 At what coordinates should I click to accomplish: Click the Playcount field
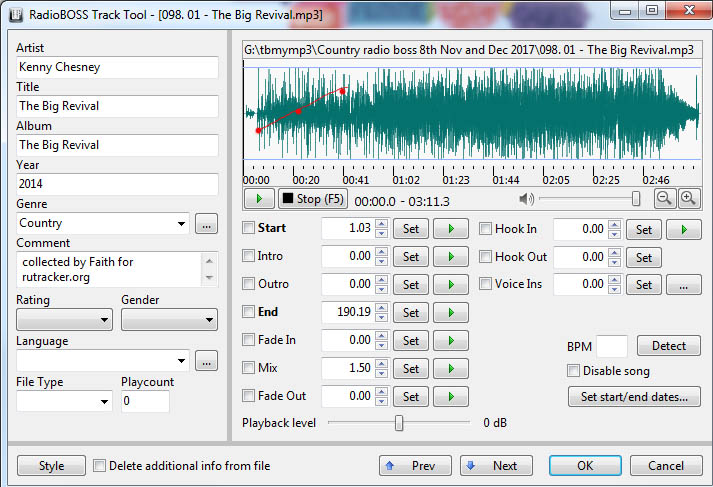146,401
